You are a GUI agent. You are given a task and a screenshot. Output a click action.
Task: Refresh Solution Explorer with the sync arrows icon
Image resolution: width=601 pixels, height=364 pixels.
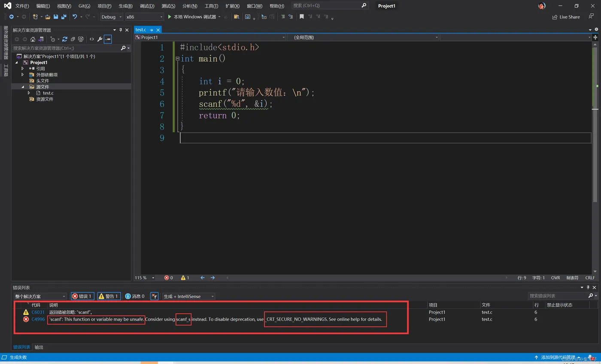(65, 39)
